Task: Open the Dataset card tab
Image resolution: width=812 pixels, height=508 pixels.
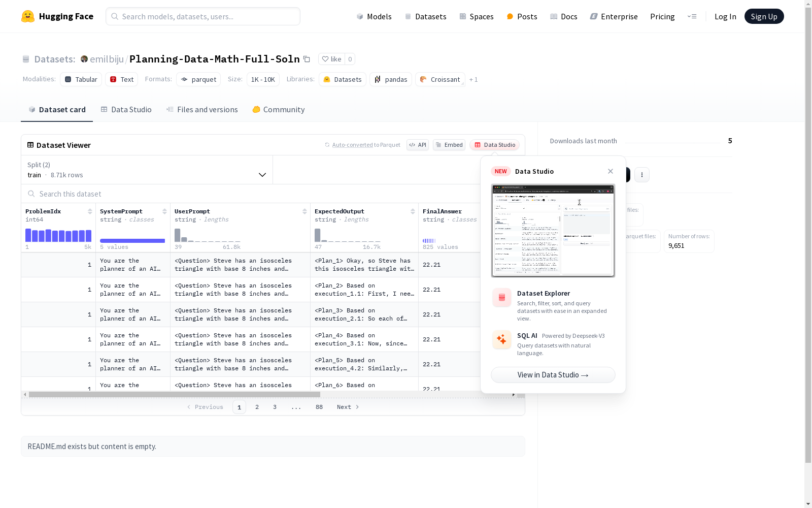Action: pos(57,110)
